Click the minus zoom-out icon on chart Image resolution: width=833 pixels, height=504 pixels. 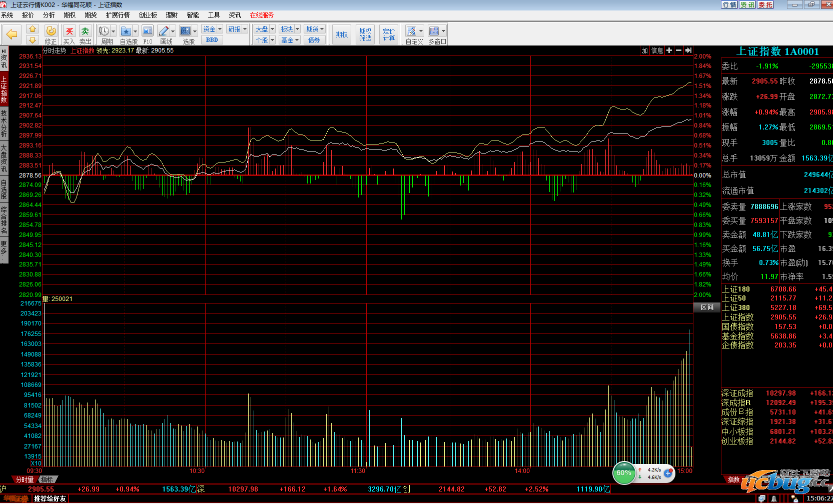click(678, 50)
